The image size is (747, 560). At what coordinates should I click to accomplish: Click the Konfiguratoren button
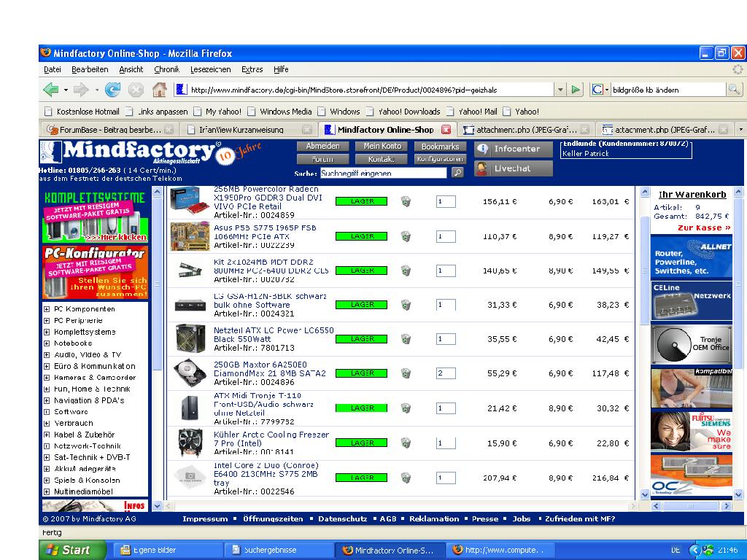440,159
